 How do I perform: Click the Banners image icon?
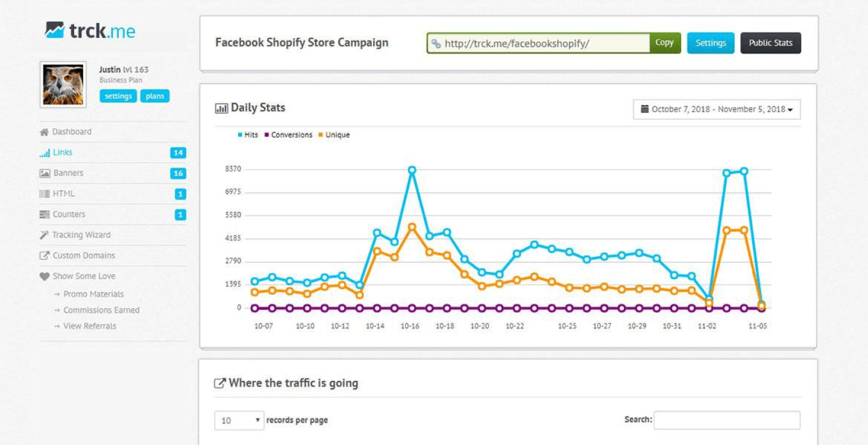pyautogui.click(x=45, y=174)
